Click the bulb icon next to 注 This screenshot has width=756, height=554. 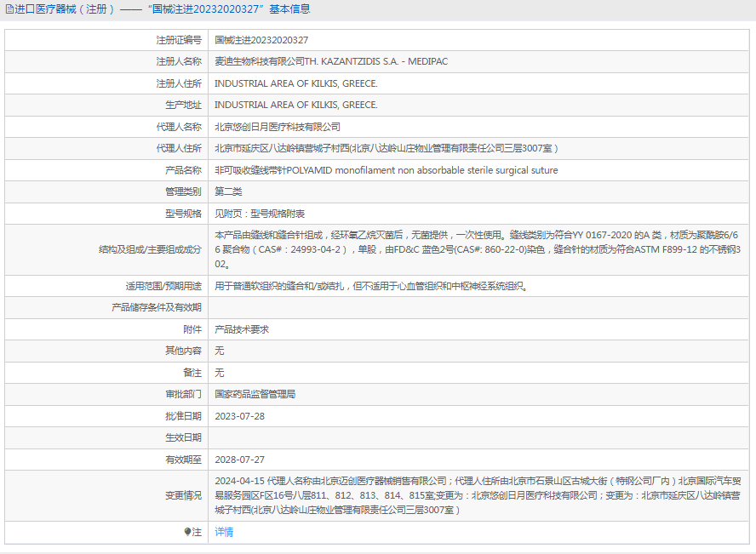coord(187,532)
